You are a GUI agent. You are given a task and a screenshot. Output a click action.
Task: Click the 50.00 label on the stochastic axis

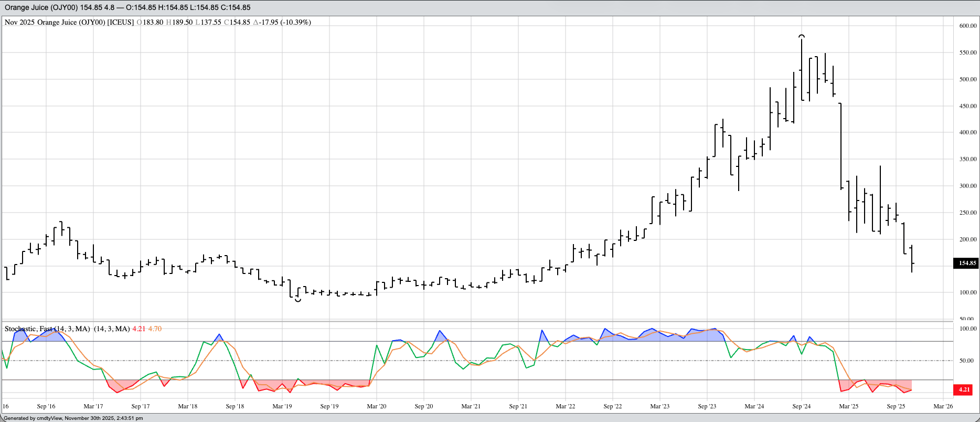966,361
